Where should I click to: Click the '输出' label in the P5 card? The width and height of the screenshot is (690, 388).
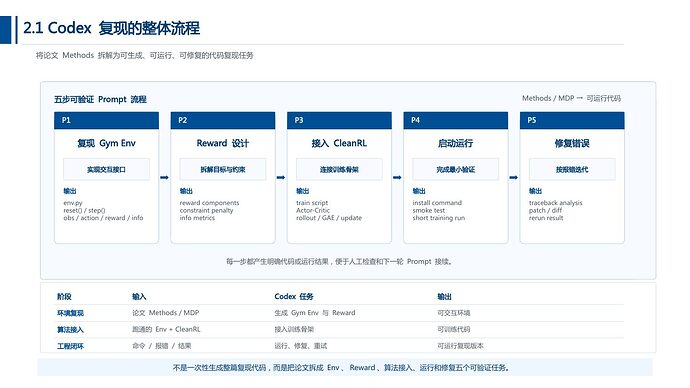pyautogui.click(x=536, y=191)
